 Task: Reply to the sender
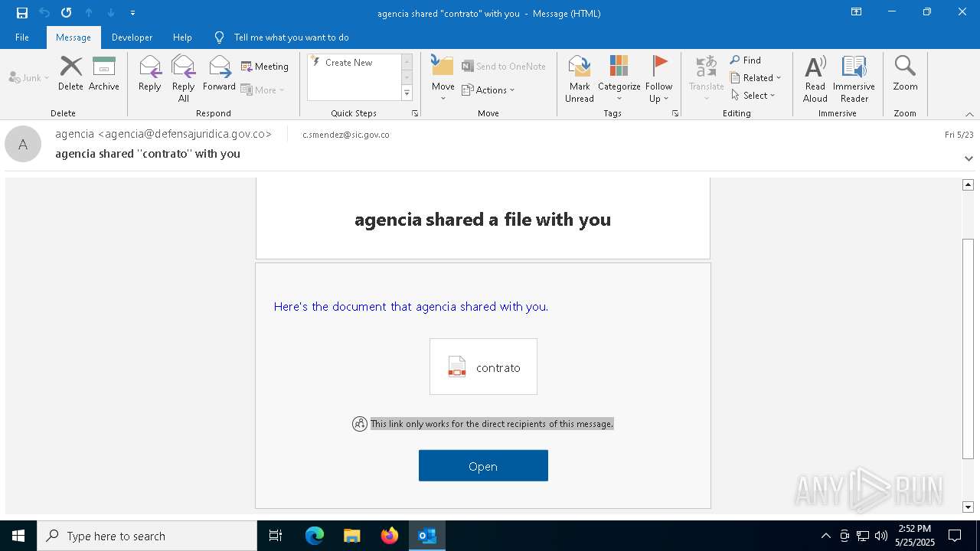coord(150,73)
